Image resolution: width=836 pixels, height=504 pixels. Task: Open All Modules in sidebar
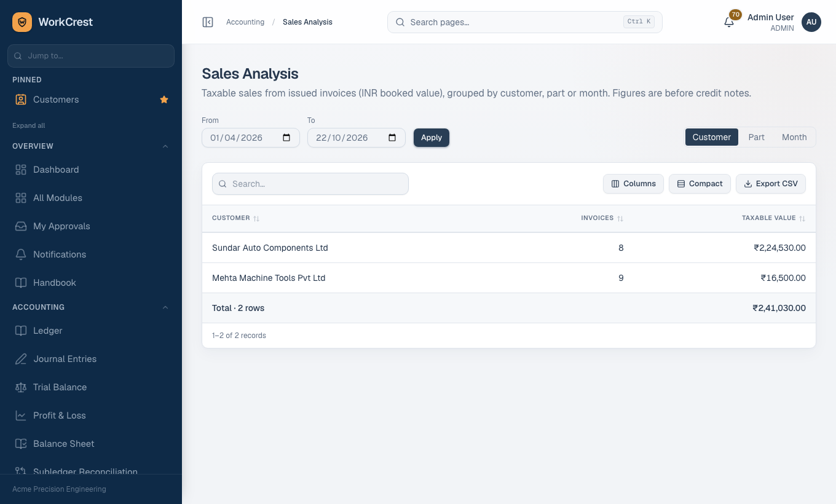(91, 198)
